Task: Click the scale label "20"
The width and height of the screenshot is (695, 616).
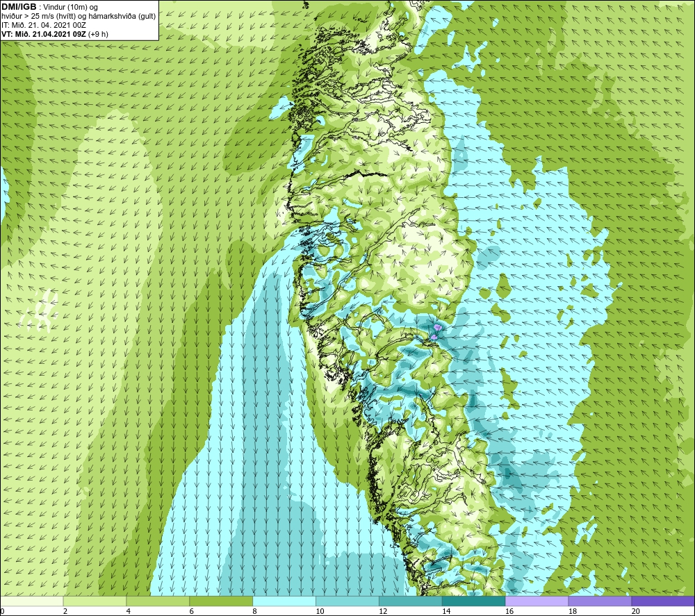Action: pyautogui.click(x=635, y=611)
